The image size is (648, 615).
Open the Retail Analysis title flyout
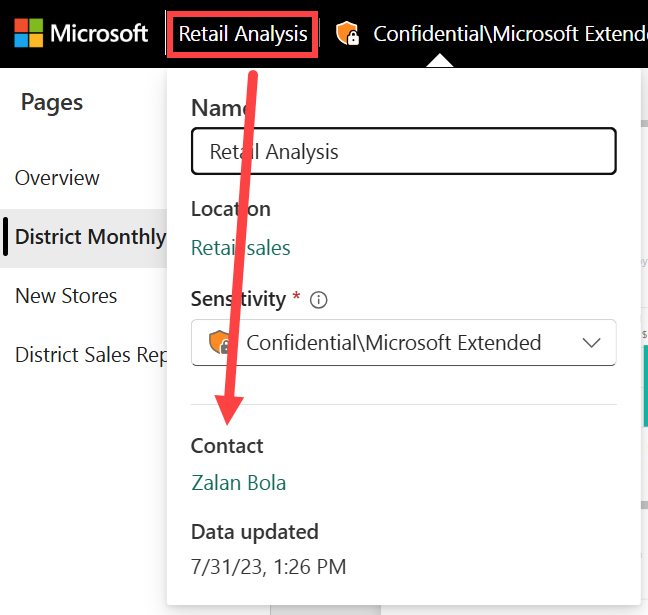point(243,34)
